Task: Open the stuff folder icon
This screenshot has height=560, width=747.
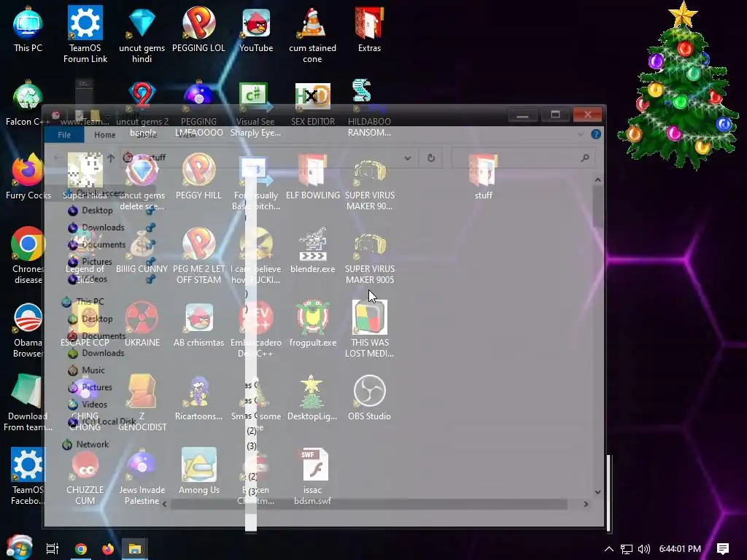Action: tap(483, 170)
